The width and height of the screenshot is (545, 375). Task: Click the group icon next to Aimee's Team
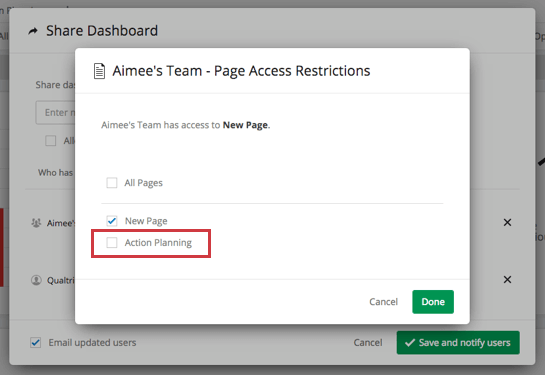[x=36, y=223]
